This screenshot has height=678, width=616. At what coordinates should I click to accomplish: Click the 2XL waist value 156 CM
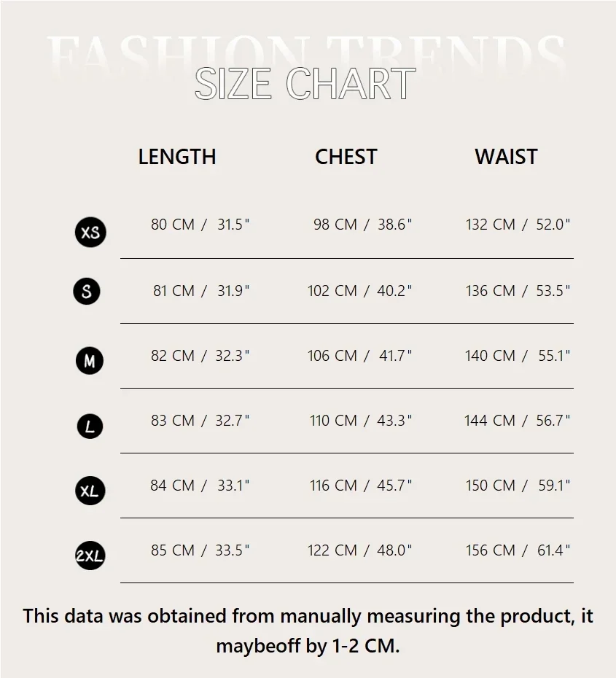[x=491, y=550]
